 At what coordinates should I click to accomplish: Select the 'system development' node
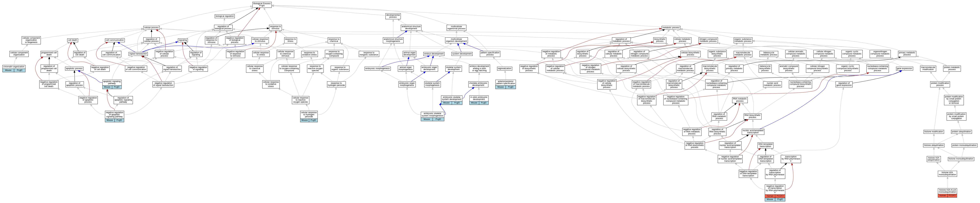pos(462,54)
